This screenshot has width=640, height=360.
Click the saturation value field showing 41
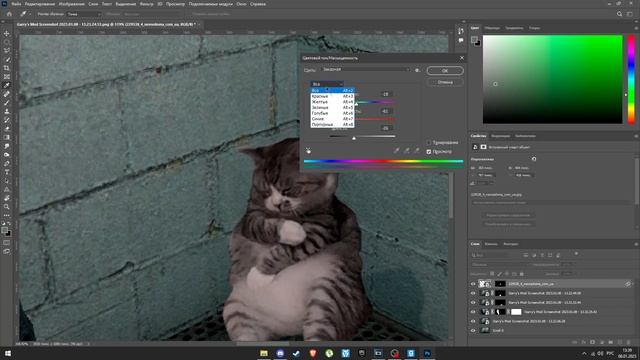pos(385,111)
